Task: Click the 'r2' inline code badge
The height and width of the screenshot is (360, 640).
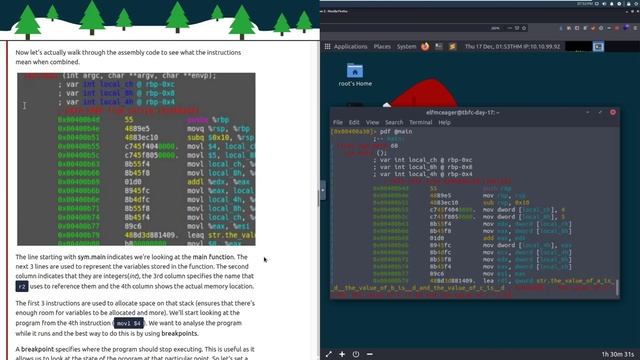Action: [22, 287]
